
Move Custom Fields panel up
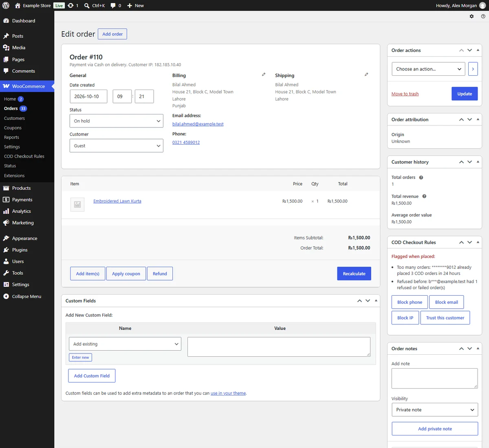[x=359, y=301]
